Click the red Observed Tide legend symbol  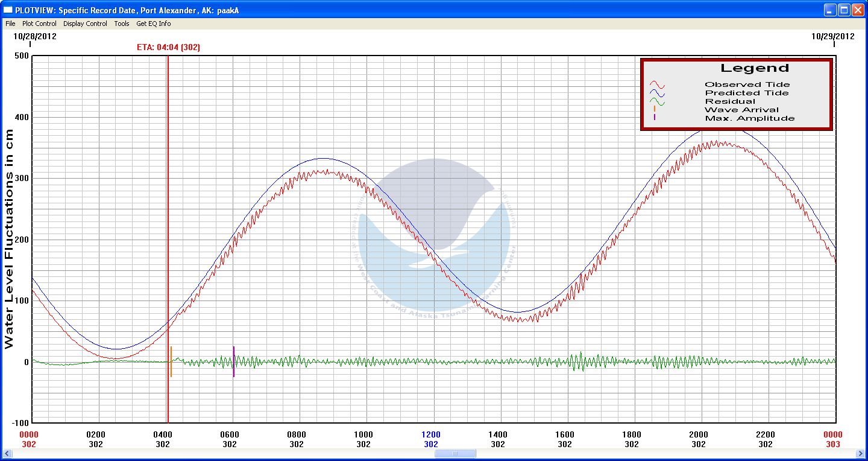point(656,84)
